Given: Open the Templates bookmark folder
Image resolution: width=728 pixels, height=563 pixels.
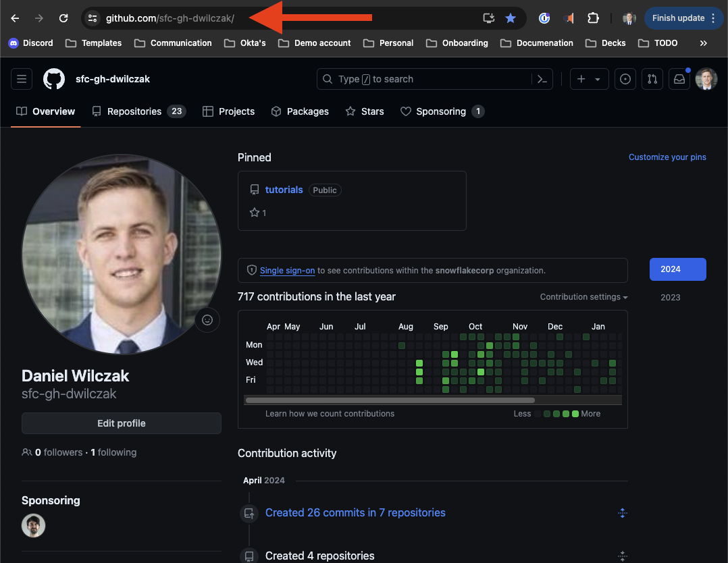Looking at the screenshot, I should click(x=94, y=43).
